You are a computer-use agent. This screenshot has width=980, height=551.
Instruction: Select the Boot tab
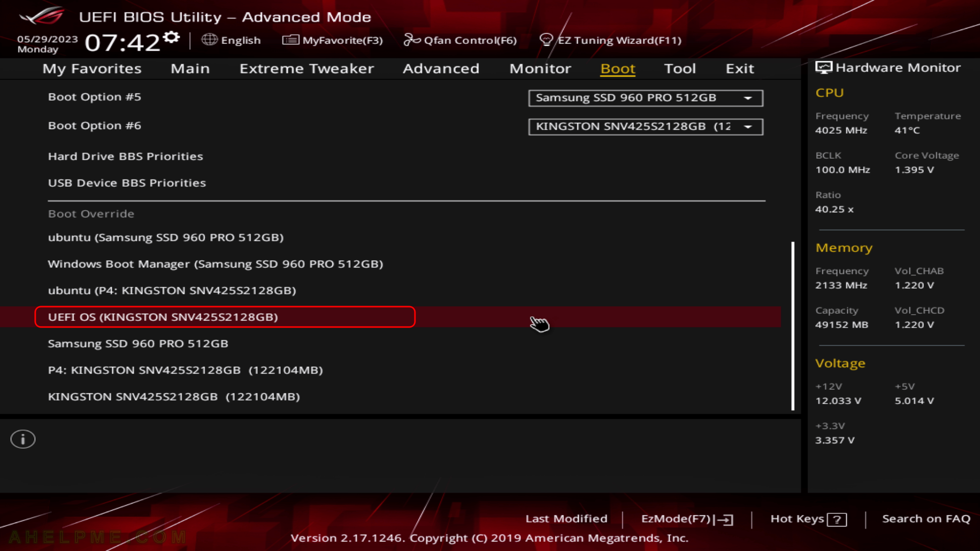click(x=618, y=68)
